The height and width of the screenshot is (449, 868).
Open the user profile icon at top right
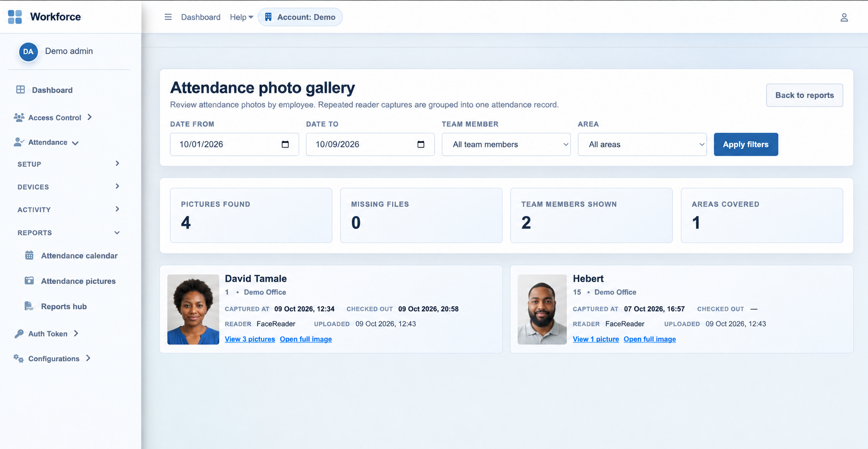pyautogui.click(x=844, y=17)
